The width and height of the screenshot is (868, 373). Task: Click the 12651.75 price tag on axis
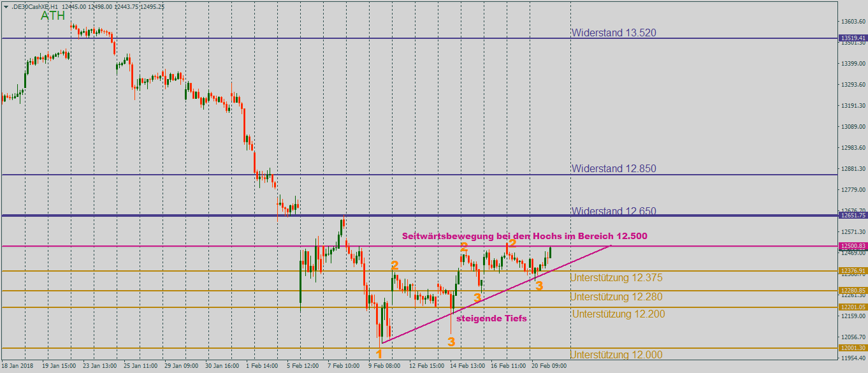tap(853, 216)
